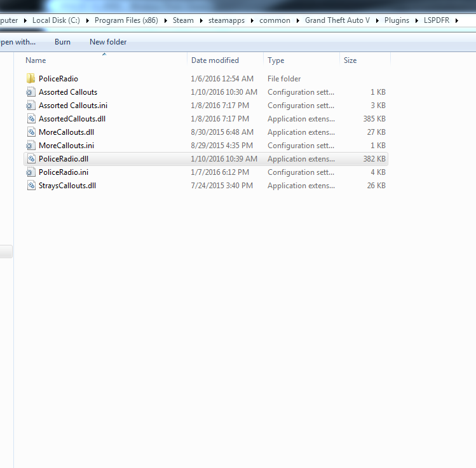The image size is (476, 468).
Task: Click the Assorted Callouts config file icon
Action: point(31,92)
